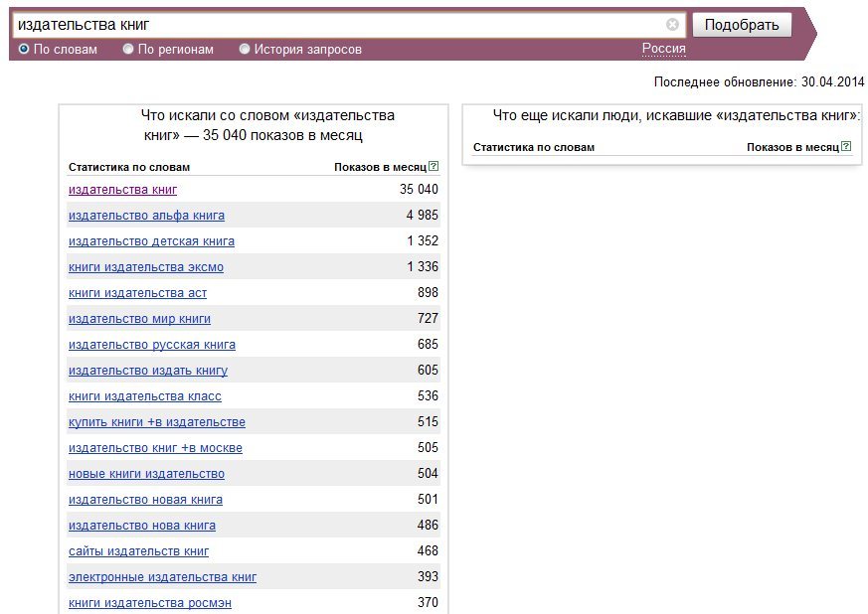Click the right 'Статистика по словам' header
This screenshot has height=614, width=868.
coord(534,147)
